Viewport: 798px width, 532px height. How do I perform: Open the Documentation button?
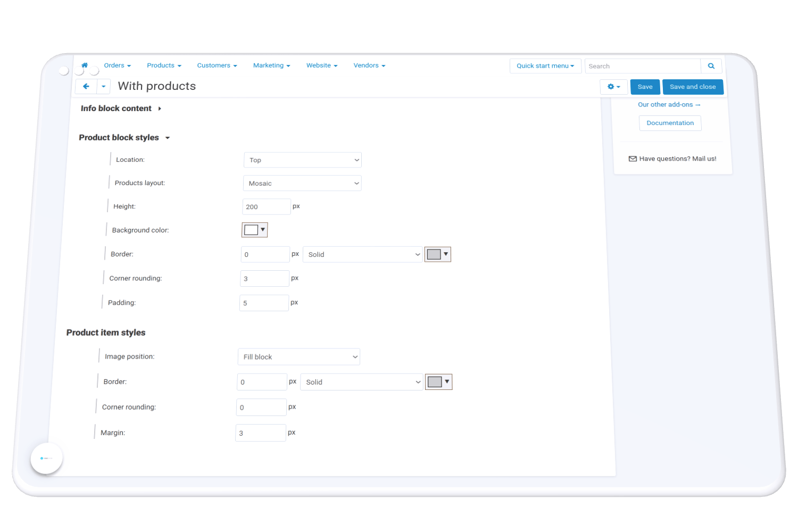coord(670,123)
